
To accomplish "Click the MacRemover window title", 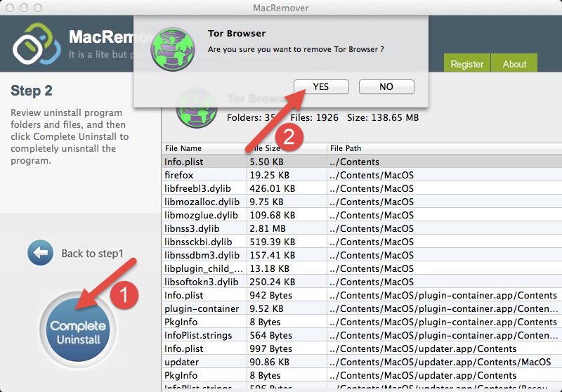I will coord(280,8).
